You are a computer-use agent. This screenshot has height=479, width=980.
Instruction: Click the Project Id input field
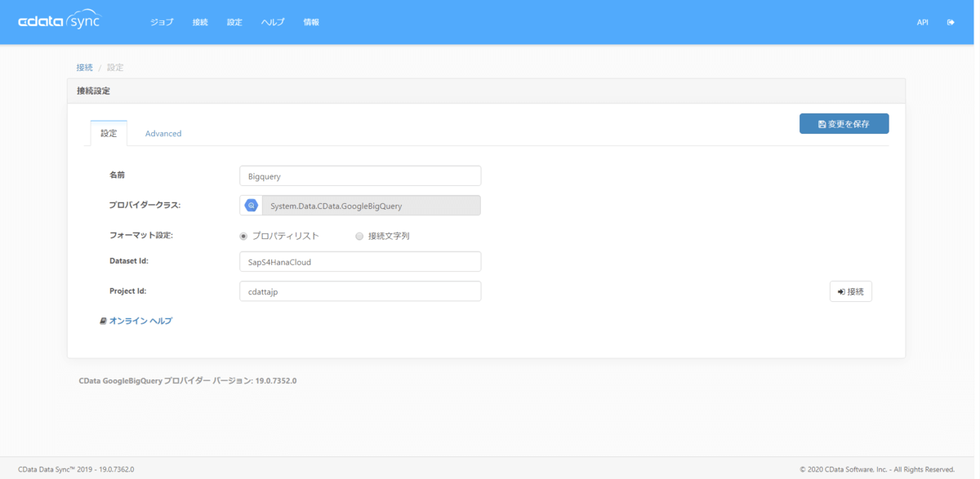[360, 291]
